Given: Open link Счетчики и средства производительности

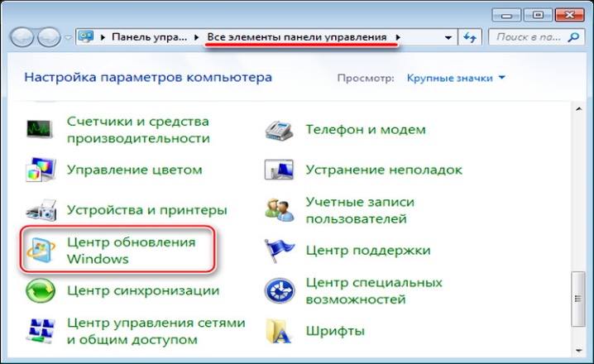Looking at the screenshot, I should pyautogui.click(x=138, y=130).
